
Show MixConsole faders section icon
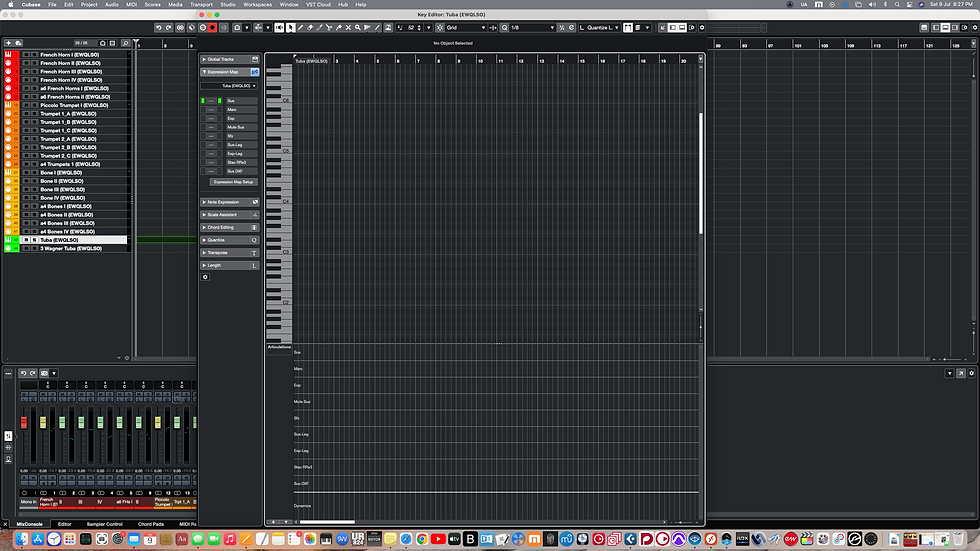click(x=8, y=435)
